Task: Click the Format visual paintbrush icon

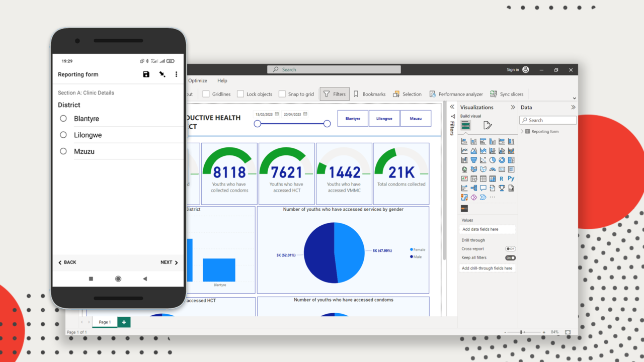Action: [487, 125]
